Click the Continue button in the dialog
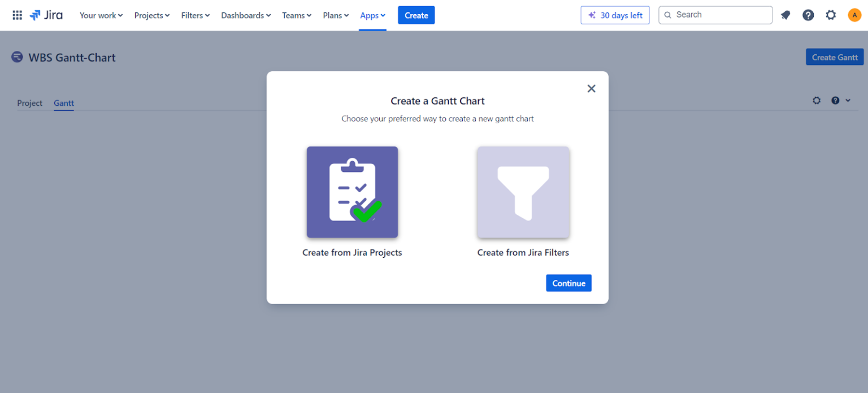Viewport: 868px width, 393px height. tap(568, 283)
